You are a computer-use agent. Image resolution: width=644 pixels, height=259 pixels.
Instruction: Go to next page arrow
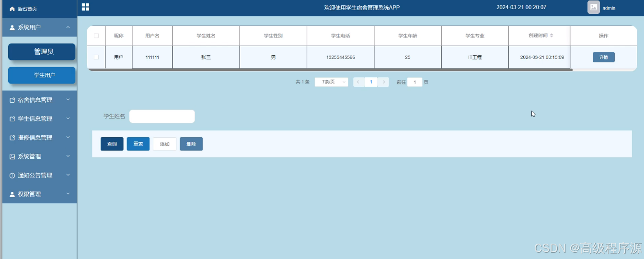(384, 82)
